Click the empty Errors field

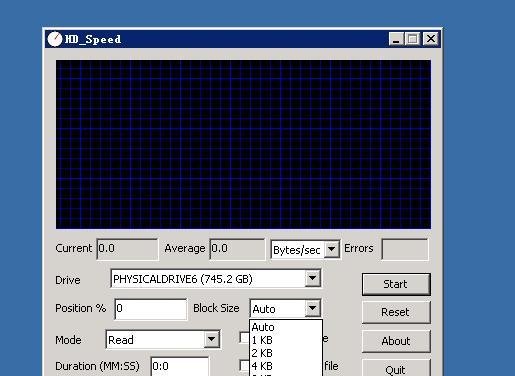405,249
